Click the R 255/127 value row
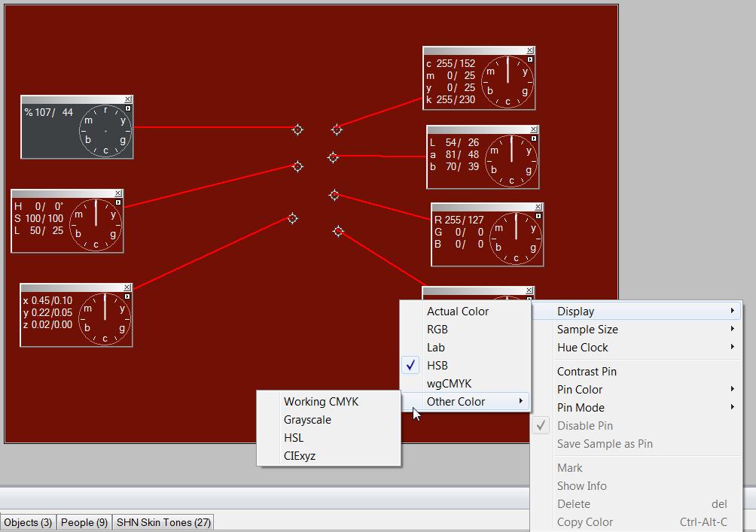The height and width of the screenshot is (532, 756). coord(459,220)
